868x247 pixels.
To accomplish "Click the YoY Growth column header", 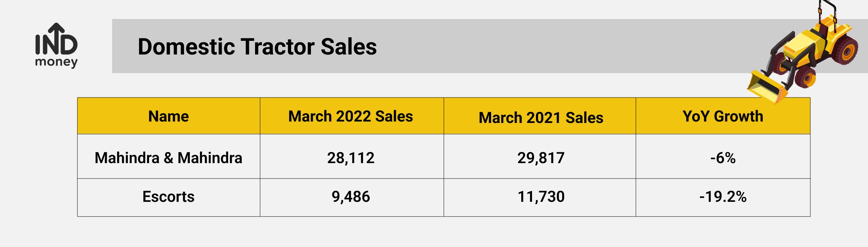I will 723,116.
